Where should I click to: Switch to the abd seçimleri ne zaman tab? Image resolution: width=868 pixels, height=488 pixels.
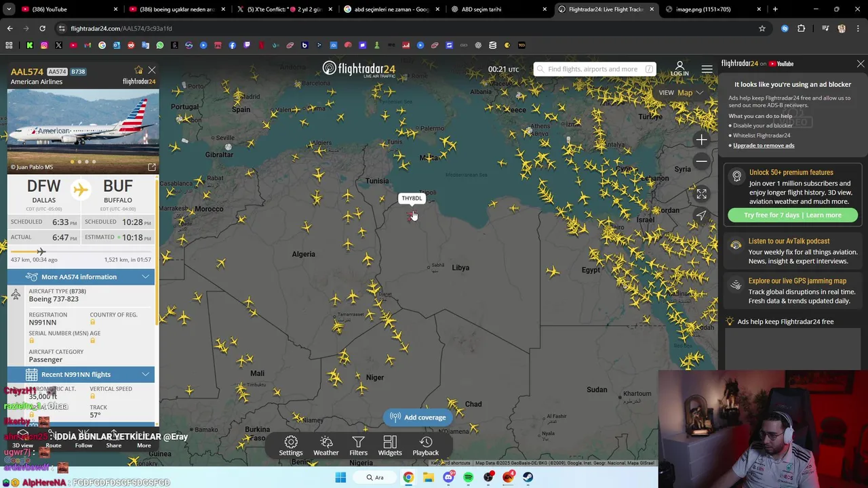pos(391,9)
